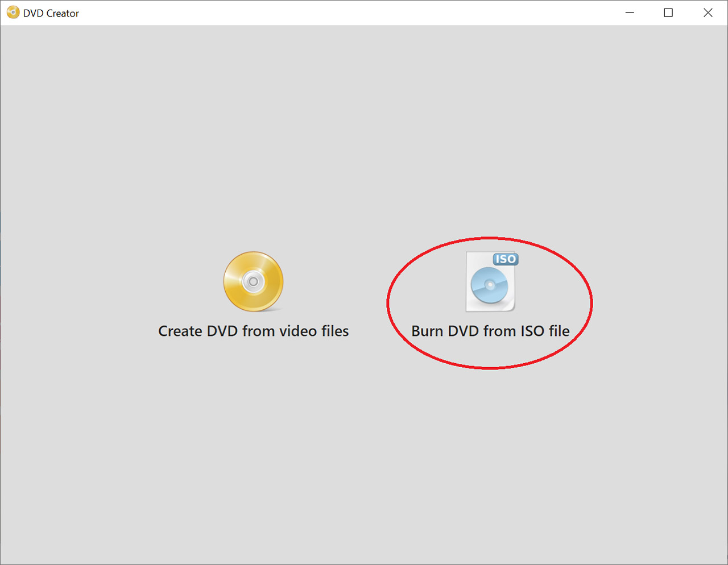The height and width of the screenshot is (565, 728).
Task: Select "Create DVD from video files" label
Action: 253,331
